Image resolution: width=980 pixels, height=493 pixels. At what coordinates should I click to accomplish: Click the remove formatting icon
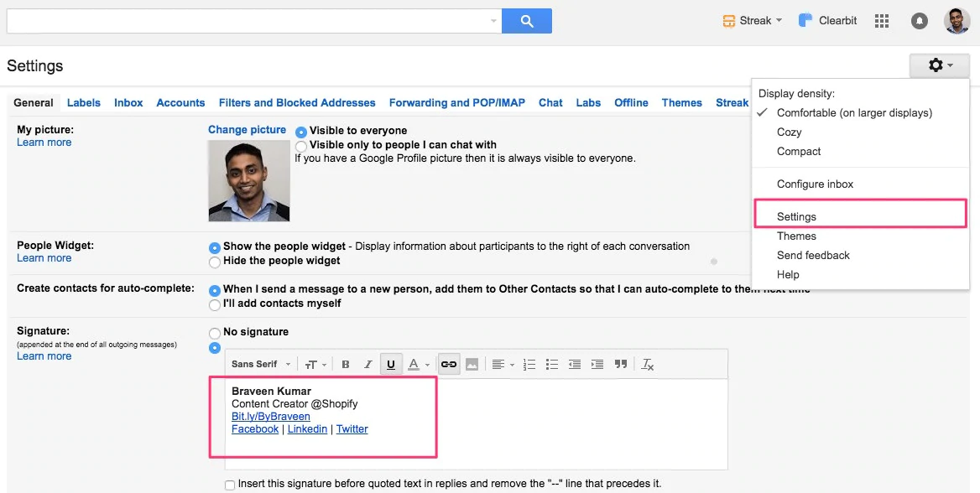click(648, 364)
